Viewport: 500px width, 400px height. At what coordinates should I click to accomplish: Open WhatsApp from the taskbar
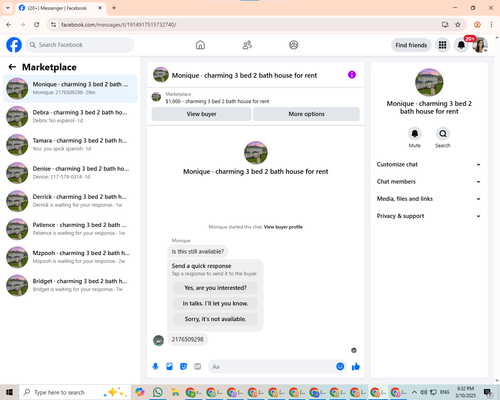click(158, 392)
